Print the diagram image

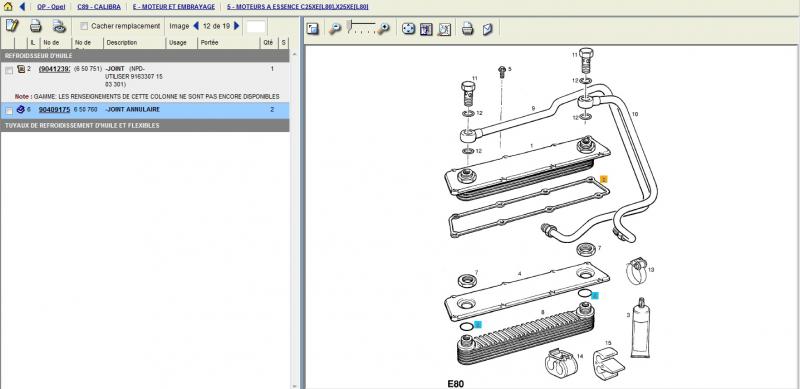tap(467, 29)
